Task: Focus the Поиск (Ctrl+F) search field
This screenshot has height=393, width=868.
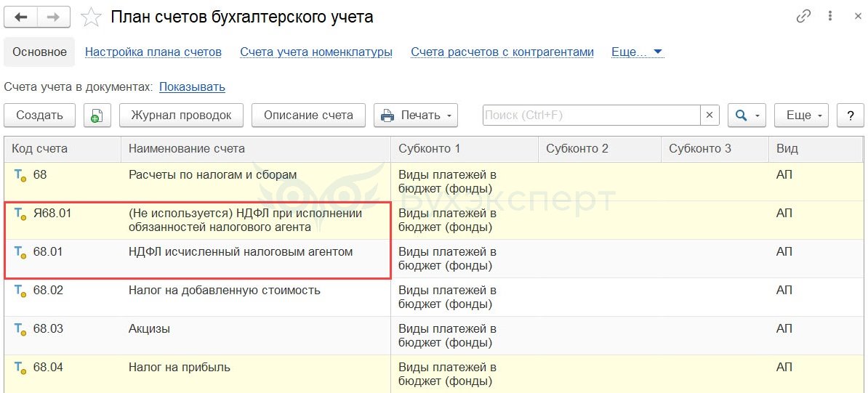Action: [591, 115]
